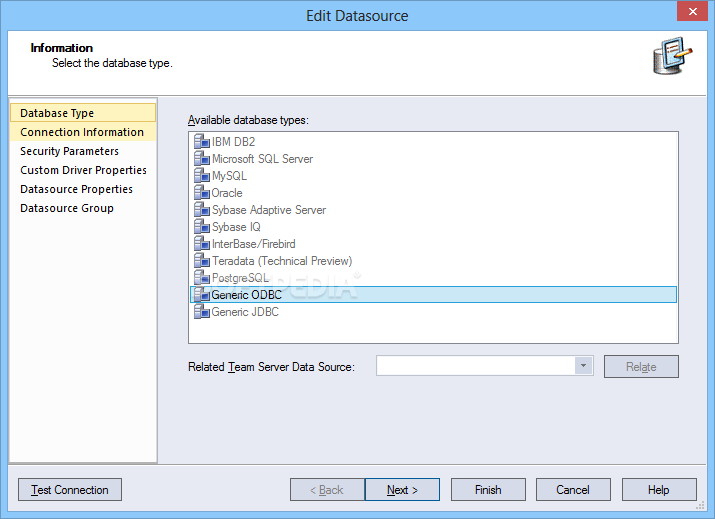Click the datasource wizard icon in header

[673, 56]
